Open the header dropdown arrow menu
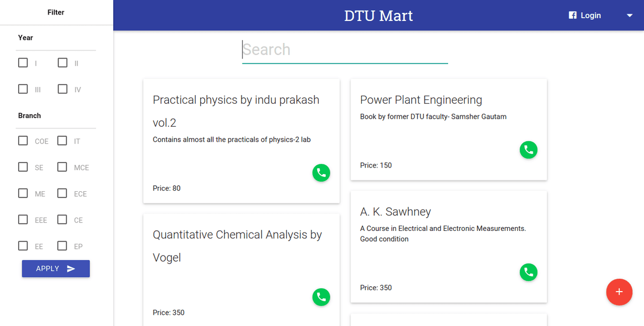 point(630,16)
